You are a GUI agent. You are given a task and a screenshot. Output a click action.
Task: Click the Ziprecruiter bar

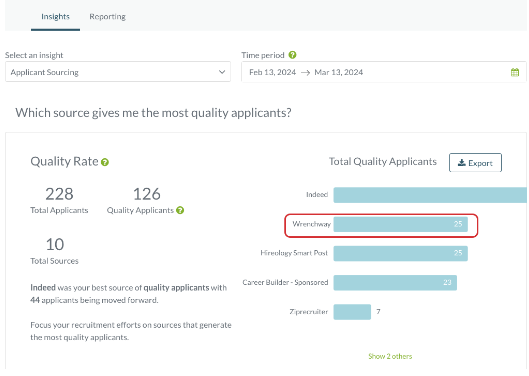click(352, 312)
